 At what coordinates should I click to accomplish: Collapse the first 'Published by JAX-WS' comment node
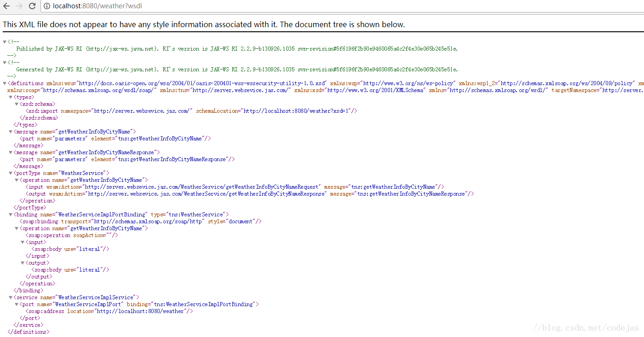tap(5, 42)
